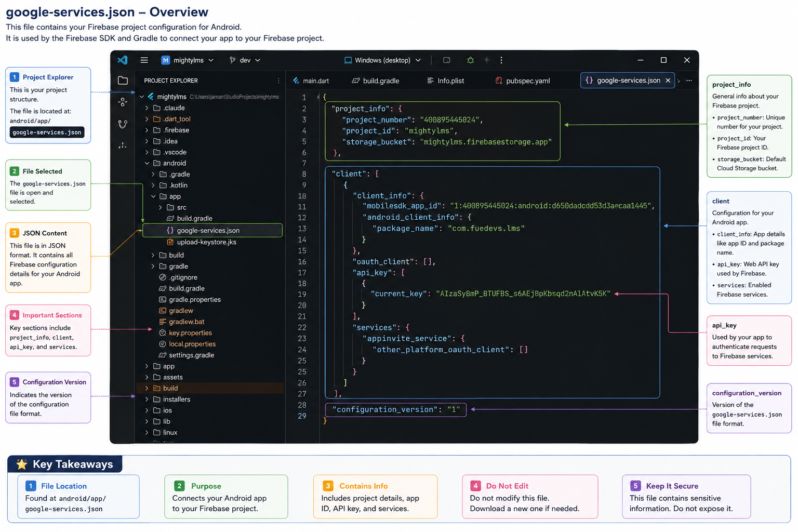Click the elephant icon of build.gradle under src
This screenshot has height=532, width=798.
[170, 219]
